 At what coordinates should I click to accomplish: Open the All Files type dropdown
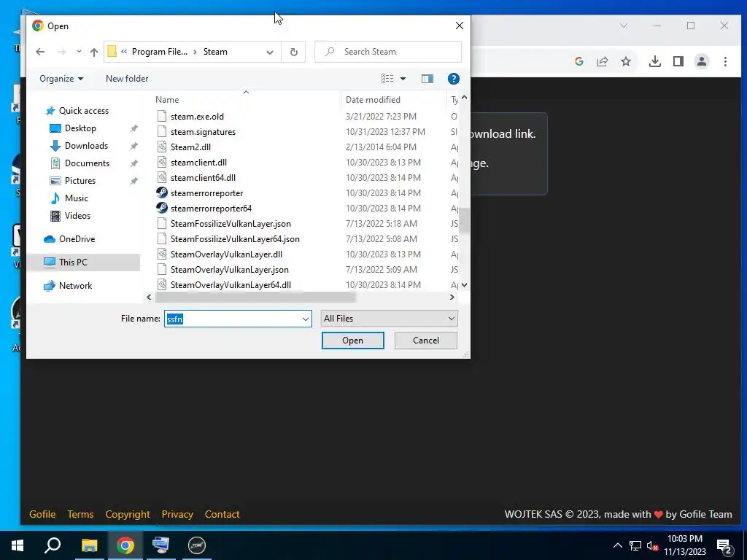(390, 319)
